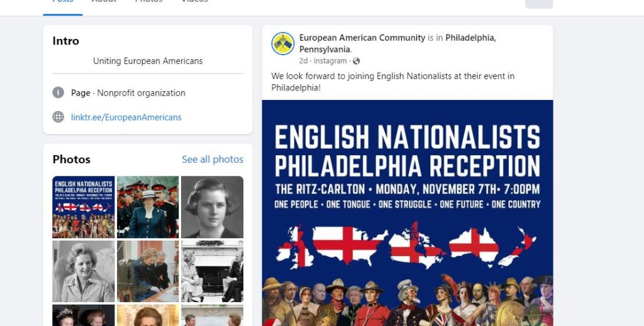Click the globe website icon in Intro

click(58, 117)
